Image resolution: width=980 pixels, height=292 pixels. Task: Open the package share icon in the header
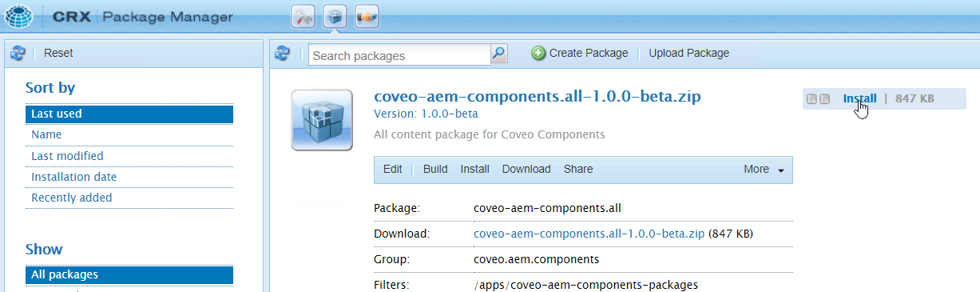pyautogui.click(x=366, y=16)
